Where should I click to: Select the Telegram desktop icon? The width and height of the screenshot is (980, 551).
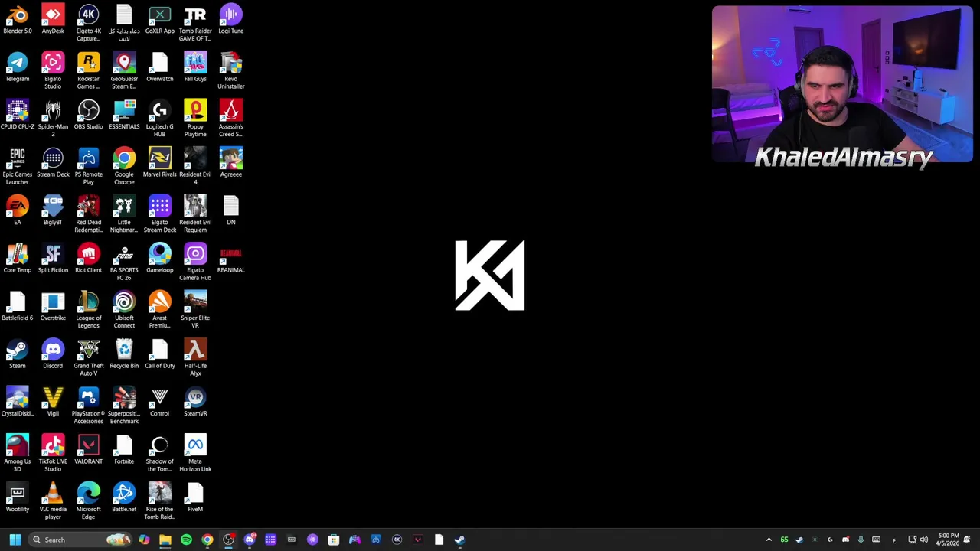[18, 67]
